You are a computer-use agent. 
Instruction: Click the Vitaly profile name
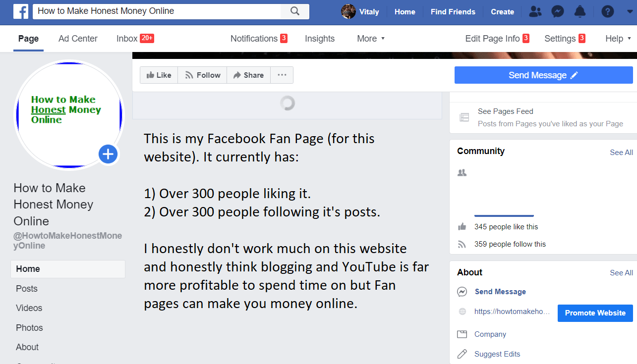369,11
